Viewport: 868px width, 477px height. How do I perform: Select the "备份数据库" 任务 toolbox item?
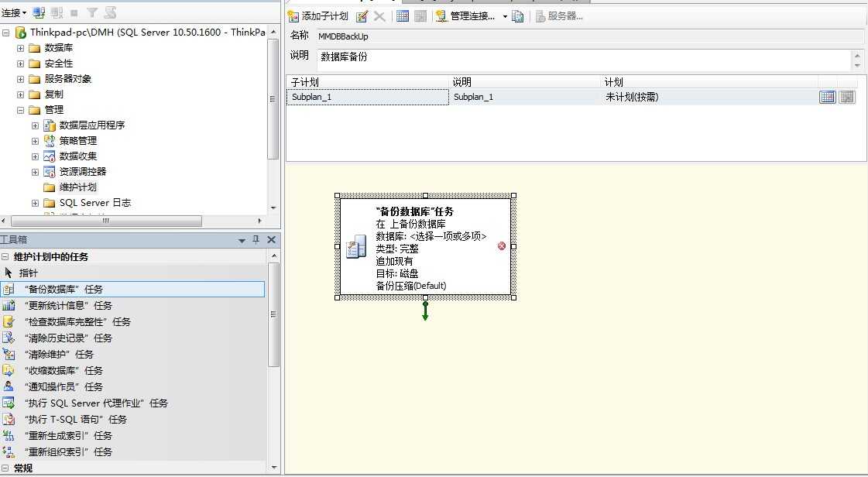point(133,289)
